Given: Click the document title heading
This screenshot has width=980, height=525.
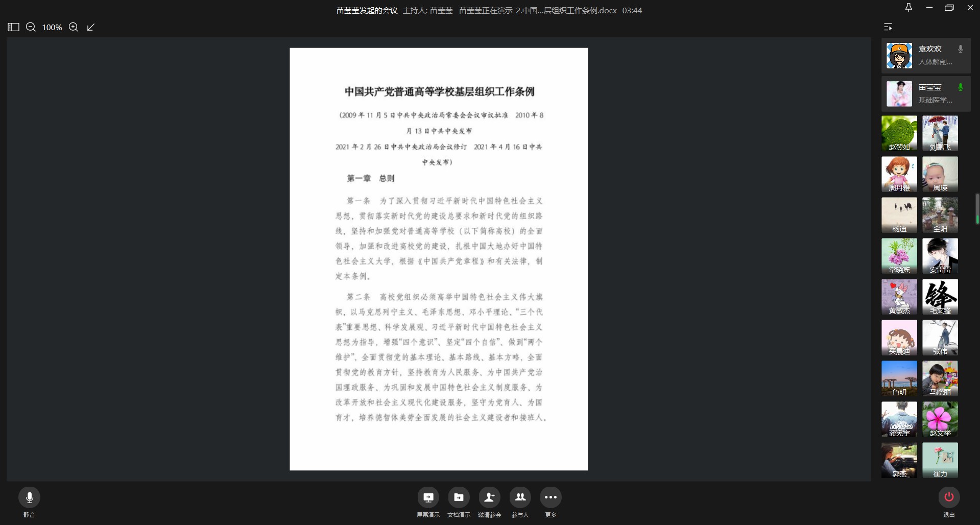Looking at the screenshot, I should (439, 92).
